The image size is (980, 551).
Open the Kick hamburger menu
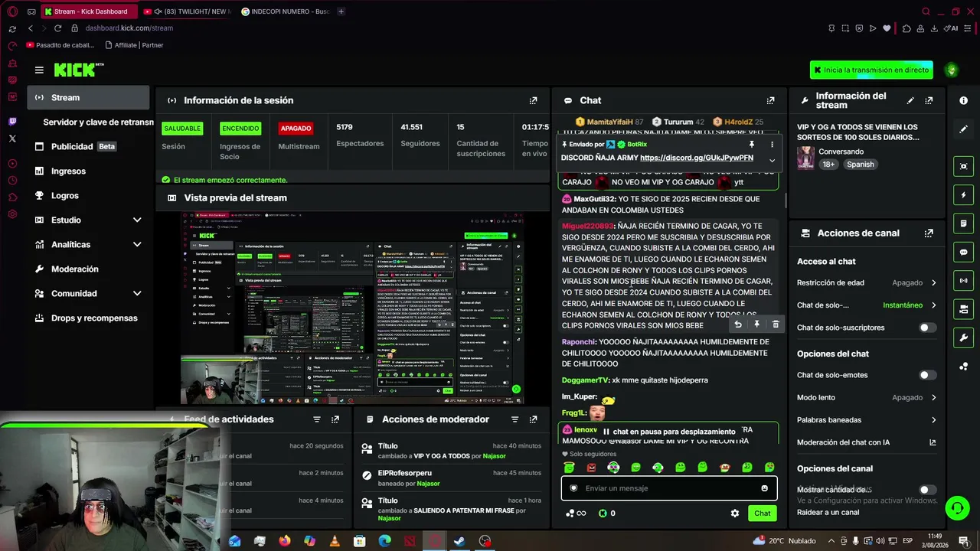click(39, 70)
